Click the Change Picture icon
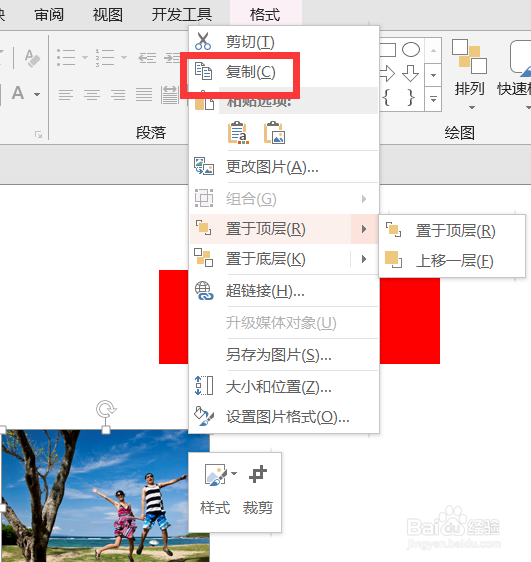The width and height of the screenshot is (531, 562). coord(204,166)
